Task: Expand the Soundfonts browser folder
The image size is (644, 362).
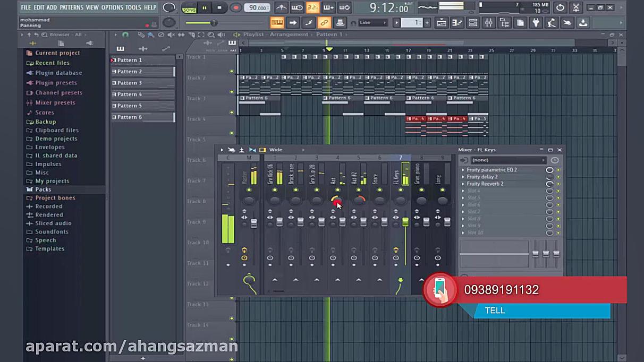Action: 52,232
